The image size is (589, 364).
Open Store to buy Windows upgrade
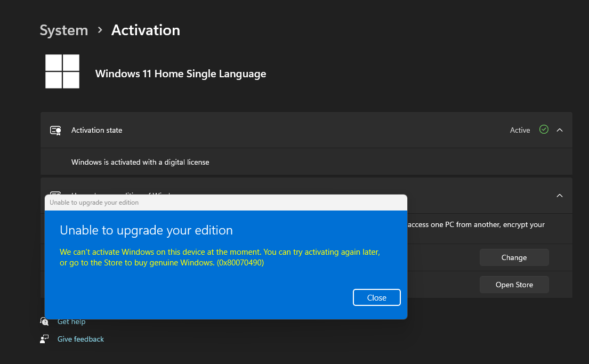(514, 285)
